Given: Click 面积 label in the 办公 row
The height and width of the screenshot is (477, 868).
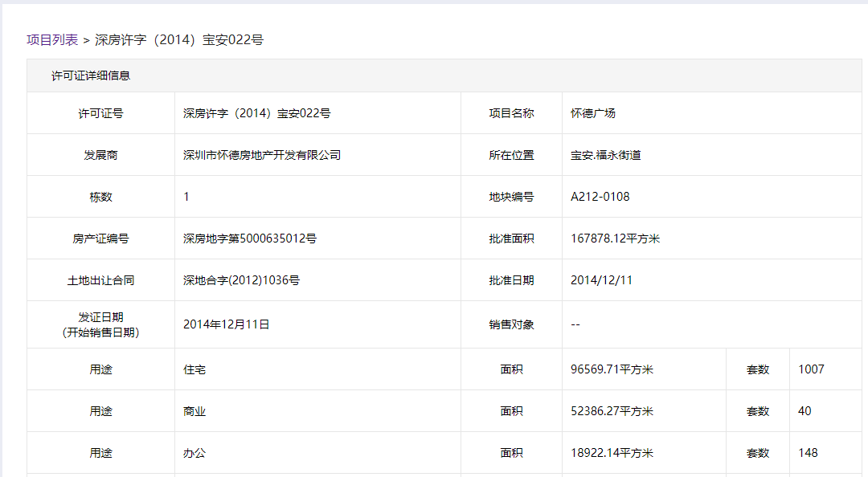Looking at the screenshot, I should pos(511,453).
